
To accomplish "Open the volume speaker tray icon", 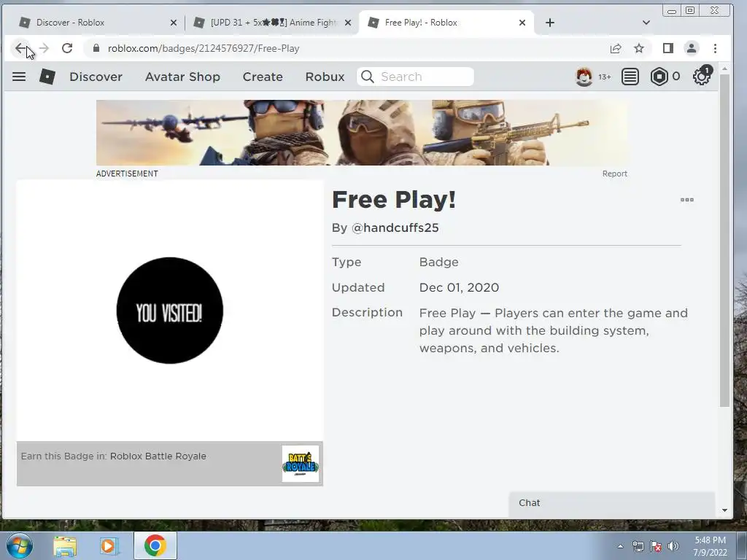I will 673,546.
